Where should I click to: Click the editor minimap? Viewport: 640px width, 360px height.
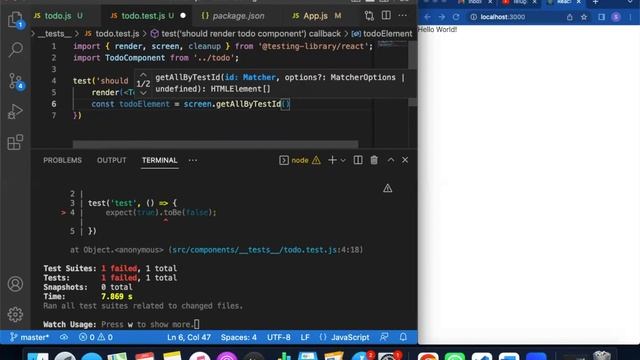point(392,44)
